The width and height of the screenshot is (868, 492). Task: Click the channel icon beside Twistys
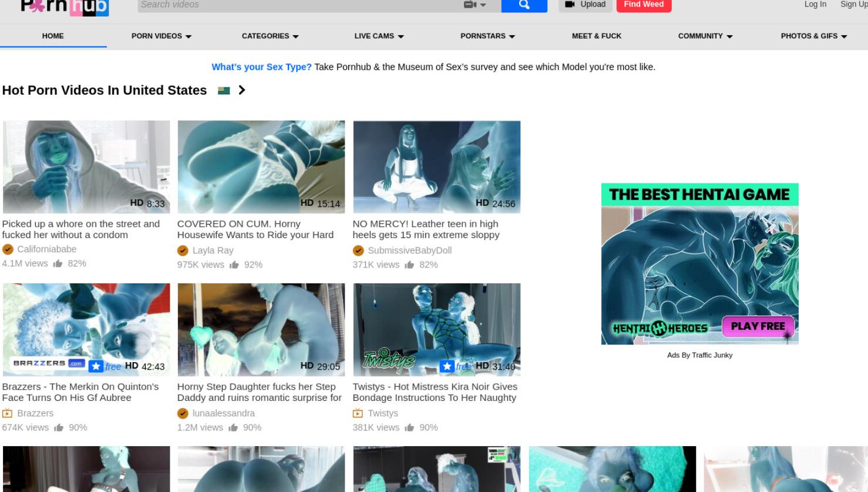click(358, 413)
